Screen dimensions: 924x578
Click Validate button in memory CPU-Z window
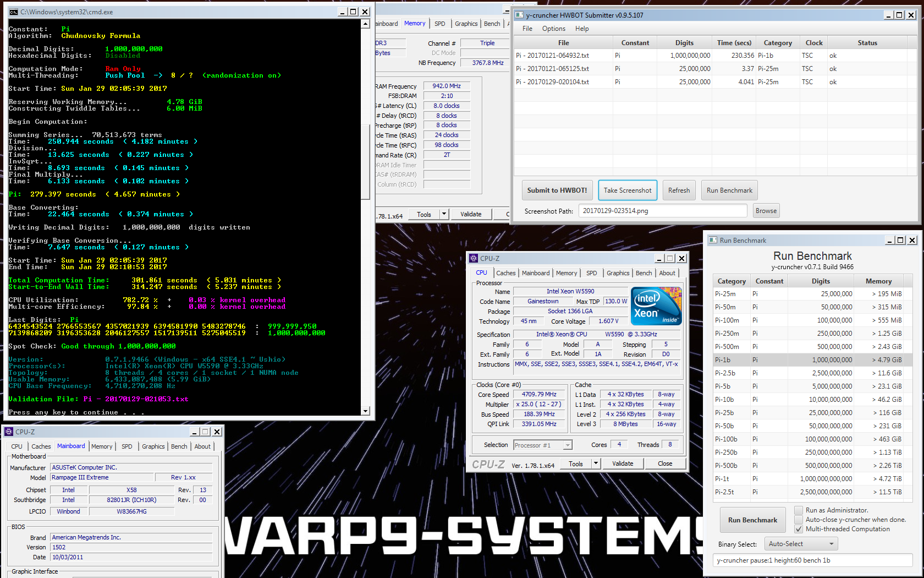coord(471,214)
